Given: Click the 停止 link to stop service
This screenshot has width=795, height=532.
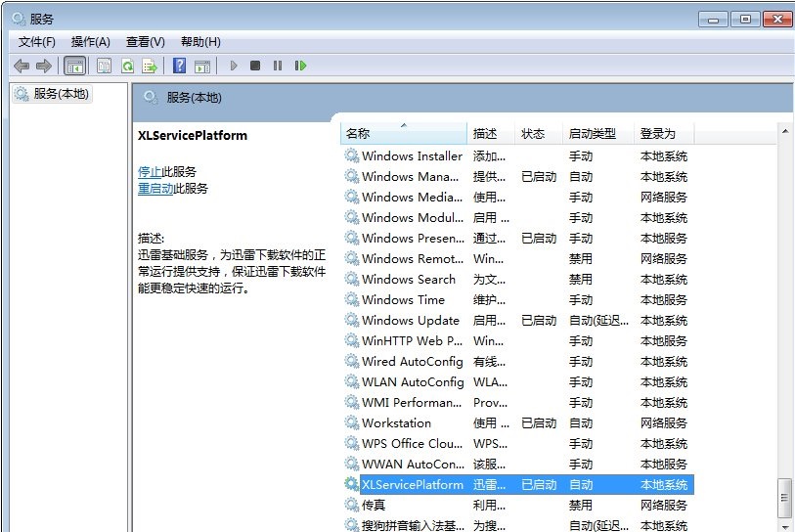Looking at the screenshot, I should click(150, 172).
